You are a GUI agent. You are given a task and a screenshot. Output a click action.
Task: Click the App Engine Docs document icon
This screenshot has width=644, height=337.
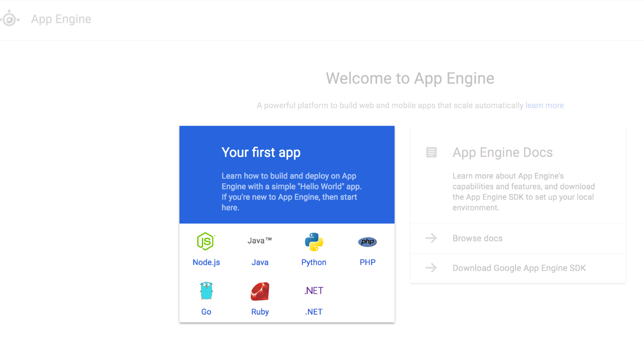(x=431, y=152)
